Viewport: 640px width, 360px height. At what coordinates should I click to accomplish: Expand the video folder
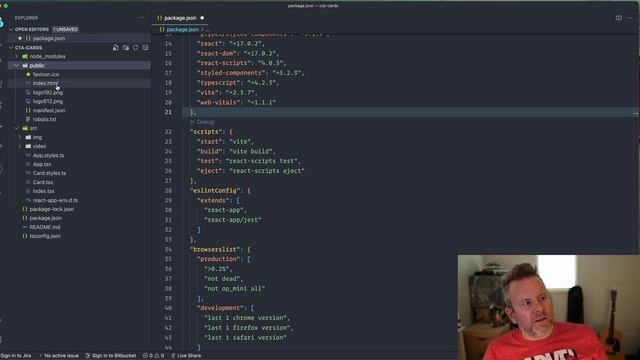click(x=20, y=146)
